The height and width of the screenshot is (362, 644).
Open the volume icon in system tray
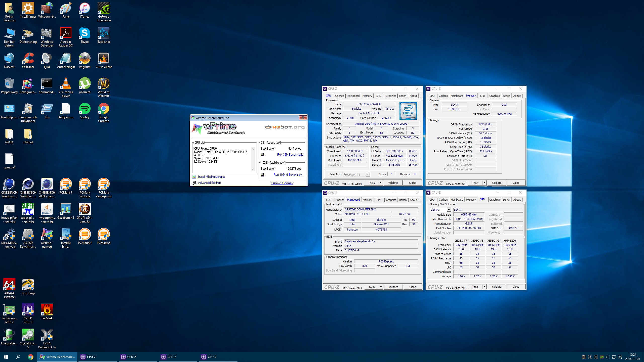point(607,357)
